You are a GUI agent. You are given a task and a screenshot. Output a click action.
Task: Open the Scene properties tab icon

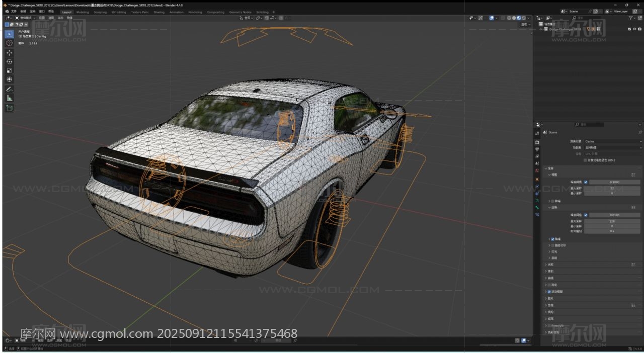537,163
